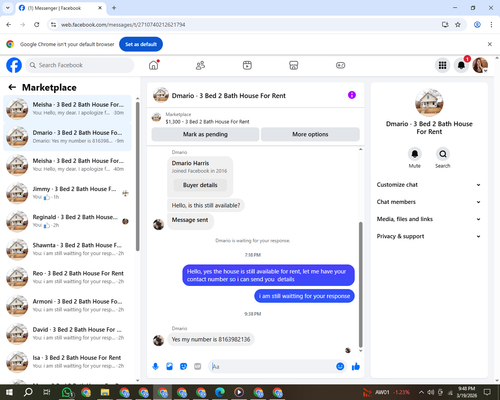Go to the Home feed icon
Viewport: 500px width, 400px height.
[x=154, y=65]
